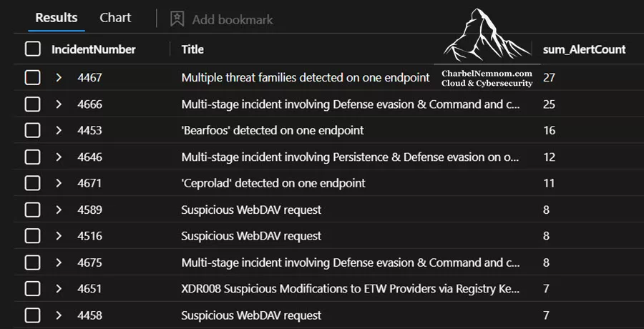Sort by the IncidentNumber column header
644x329 pixels.
pos(93,49)
